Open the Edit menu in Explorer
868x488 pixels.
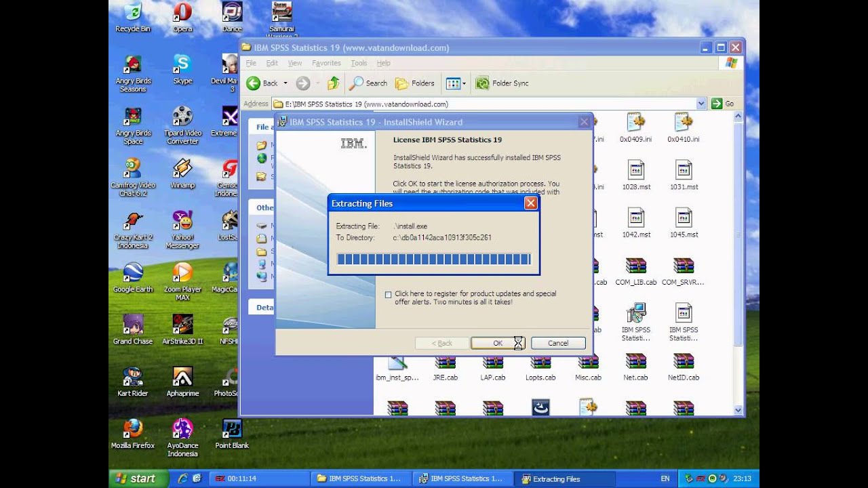(x=272, y=63)
